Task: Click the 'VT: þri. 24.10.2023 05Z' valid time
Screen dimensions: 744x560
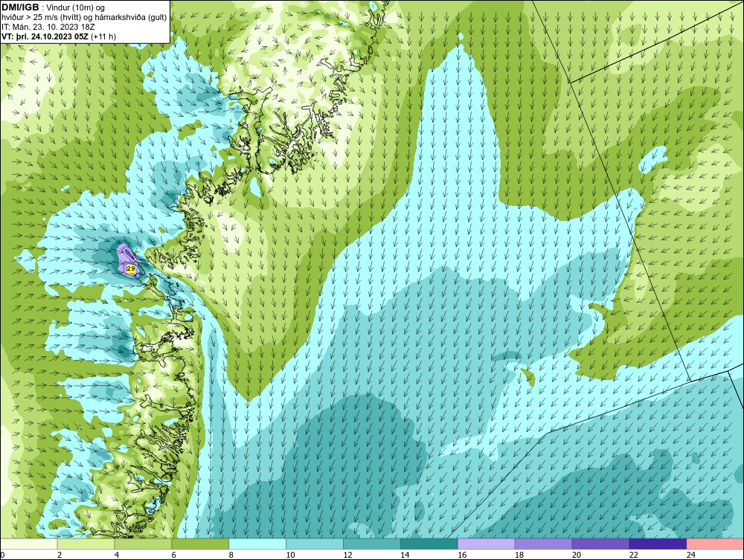Action: [45, 36]
